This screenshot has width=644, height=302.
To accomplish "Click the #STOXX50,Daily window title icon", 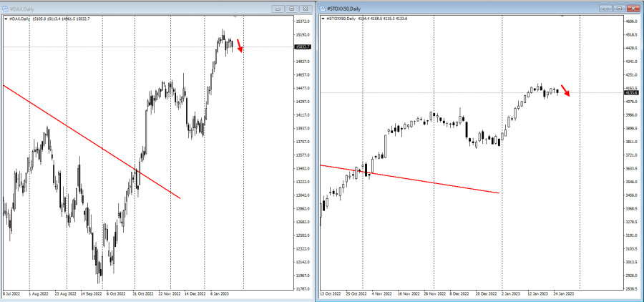I will click(323, 8).
